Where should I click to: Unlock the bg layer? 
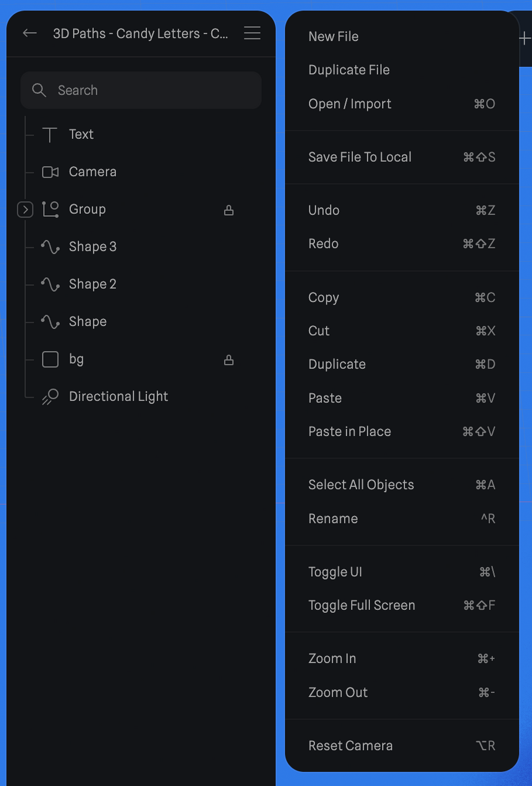click(x=229, y=359)
